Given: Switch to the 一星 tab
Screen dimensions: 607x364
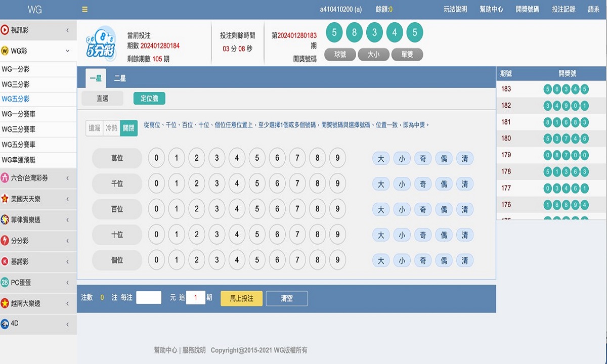Looking at the screenshot, I should click(x=96, y=78).
